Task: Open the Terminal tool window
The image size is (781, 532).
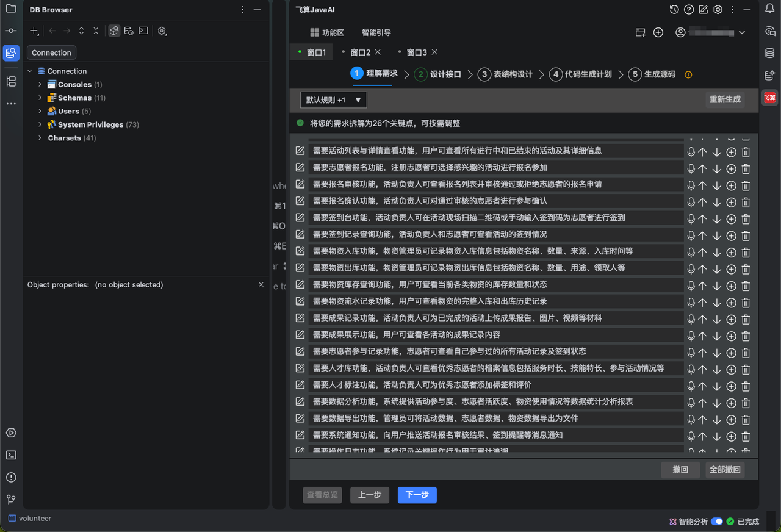Action: 11,455
